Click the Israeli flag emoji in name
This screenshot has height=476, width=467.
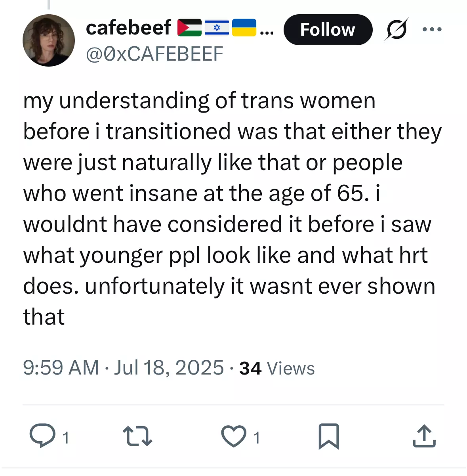point(217,27)
